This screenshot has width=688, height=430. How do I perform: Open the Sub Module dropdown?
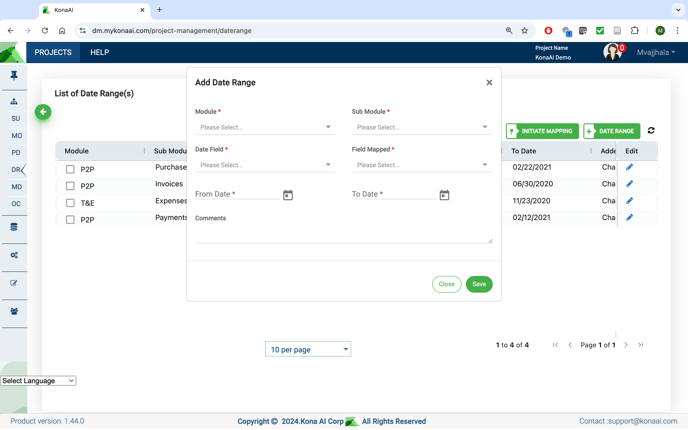point(421,128)
